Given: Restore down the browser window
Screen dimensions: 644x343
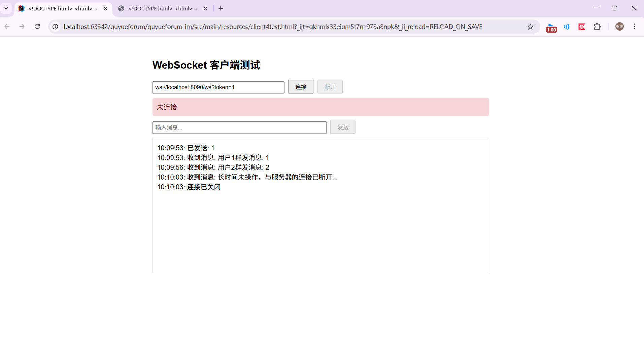Looking at the screenshot, I should coord(615,8).
